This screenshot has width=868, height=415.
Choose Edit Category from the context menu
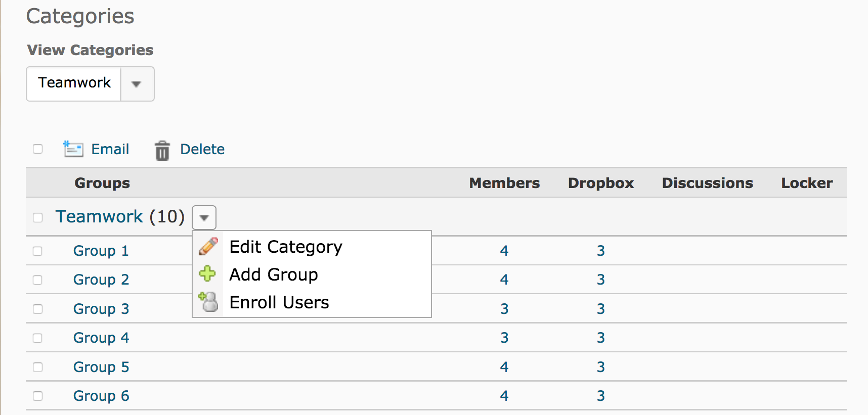[x=285, y=247]
